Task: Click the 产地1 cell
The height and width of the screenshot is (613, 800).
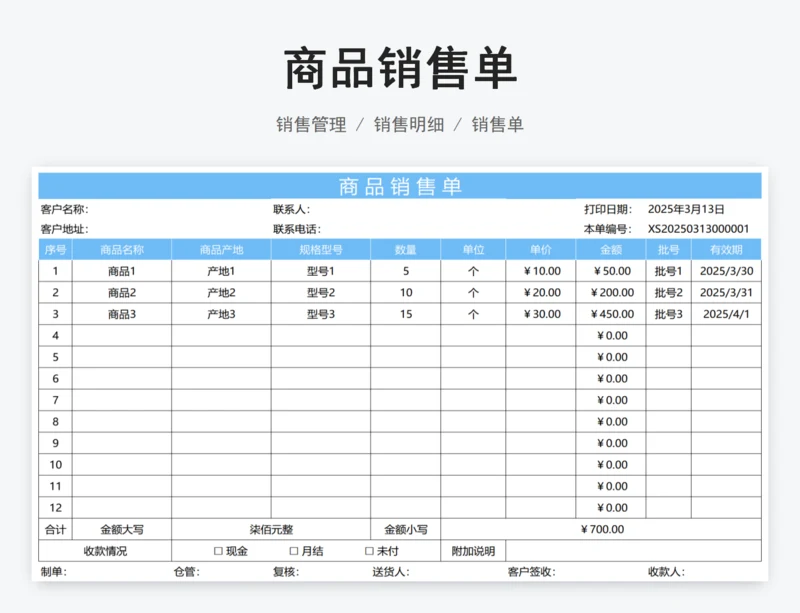Action: tap(221, 271)
